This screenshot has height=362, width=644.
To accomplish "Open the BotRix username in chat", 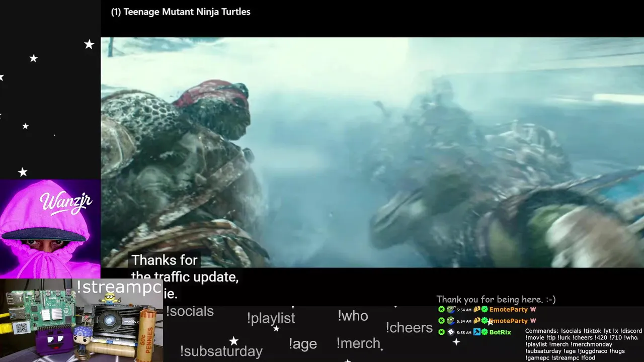I will pyautogui.click(x=500, y=332).
